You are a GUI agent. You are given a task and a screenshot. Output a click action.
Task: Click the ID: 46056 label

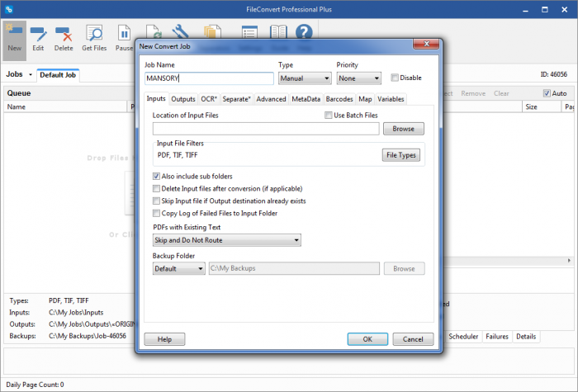point(554,74)
